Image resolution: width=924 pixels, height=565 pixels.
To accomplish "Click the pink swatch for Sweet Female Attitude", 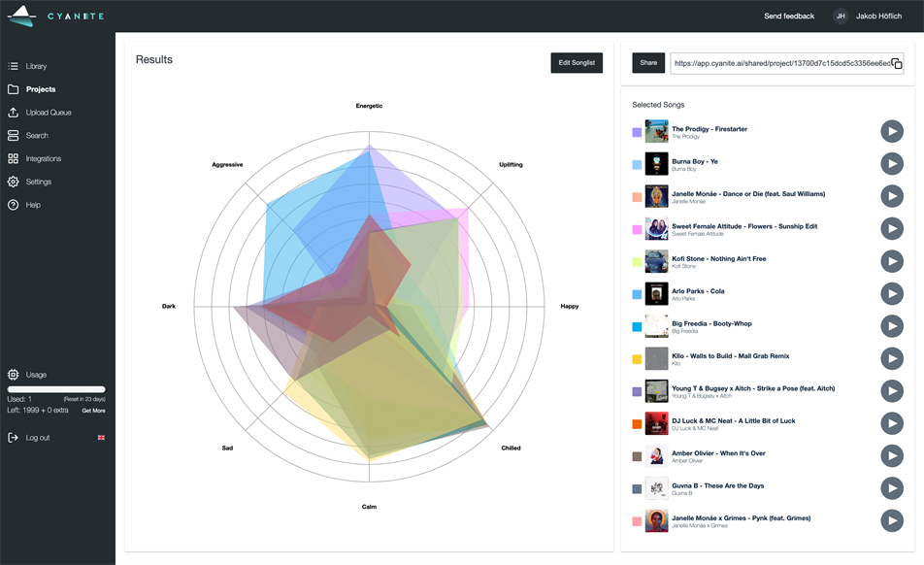I will click(x=637, y=230).
